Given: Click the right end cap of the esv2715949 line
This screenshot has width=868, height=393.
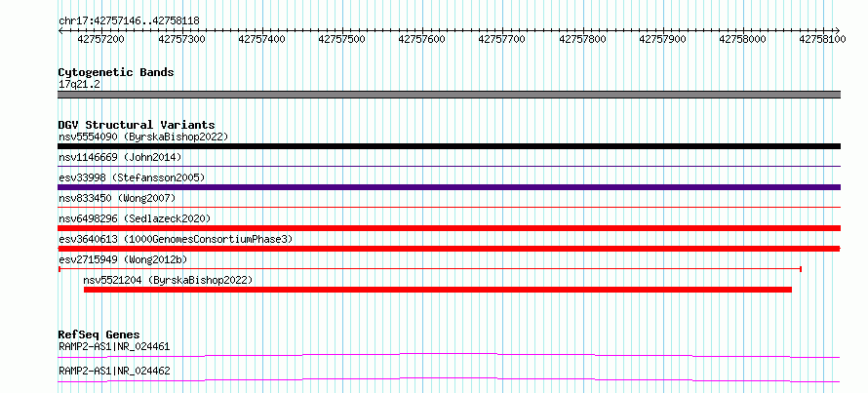Looking at the screenshot, I should pyautogui.click(x=801, y=269).
